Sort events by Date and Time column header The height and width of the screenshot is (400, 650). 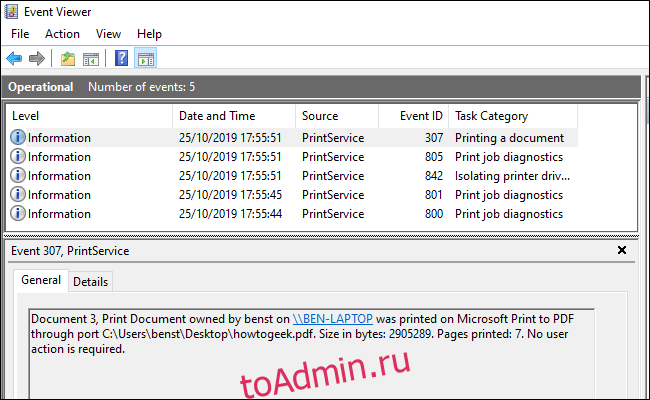tap(217, 116)
